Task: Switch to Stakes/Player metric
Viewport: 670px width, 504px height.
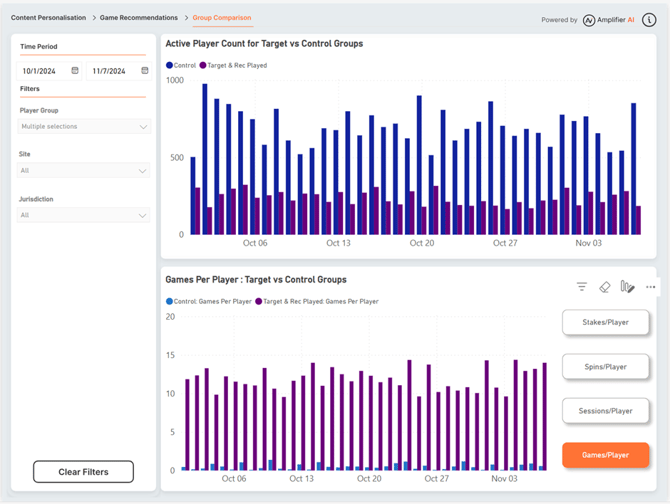Action: 605,323
